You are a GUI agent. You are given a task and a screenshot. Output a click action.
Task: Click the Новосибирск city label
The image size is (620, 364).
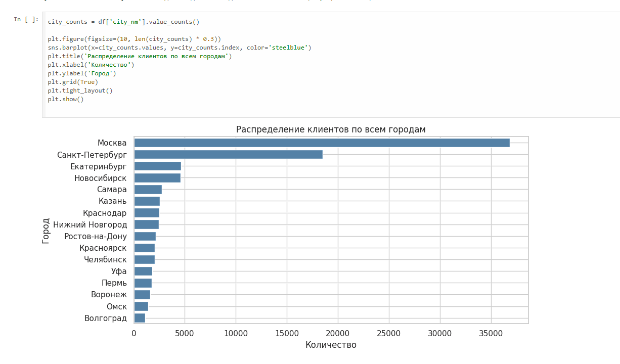click(100, 178)
